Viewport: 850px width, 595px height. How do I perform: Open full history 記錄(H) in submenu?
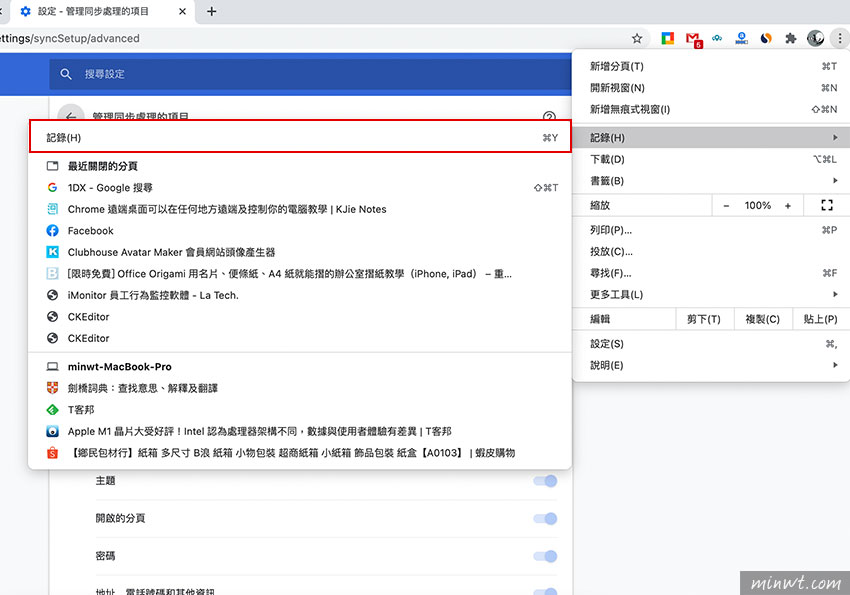tap(300, 138)
